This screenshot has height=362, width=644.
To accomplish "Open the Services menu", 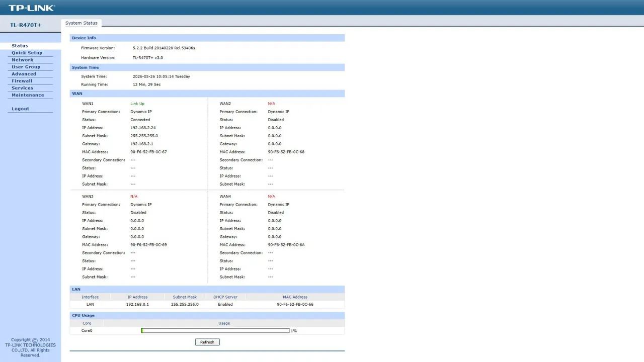I will (23, 88).
